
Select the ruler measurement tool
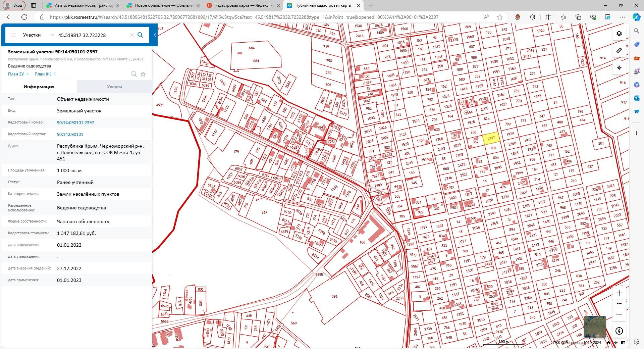tap(619, 50)
